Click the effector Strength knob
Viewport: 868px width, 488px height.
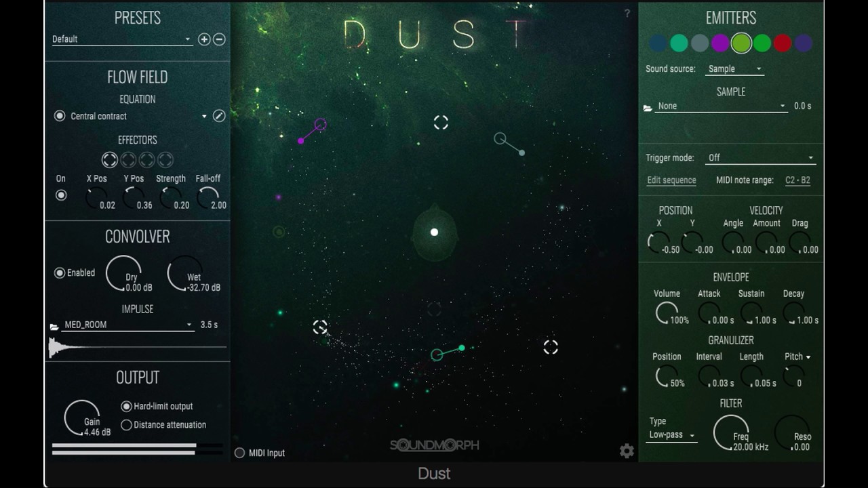tap(170, 198)
